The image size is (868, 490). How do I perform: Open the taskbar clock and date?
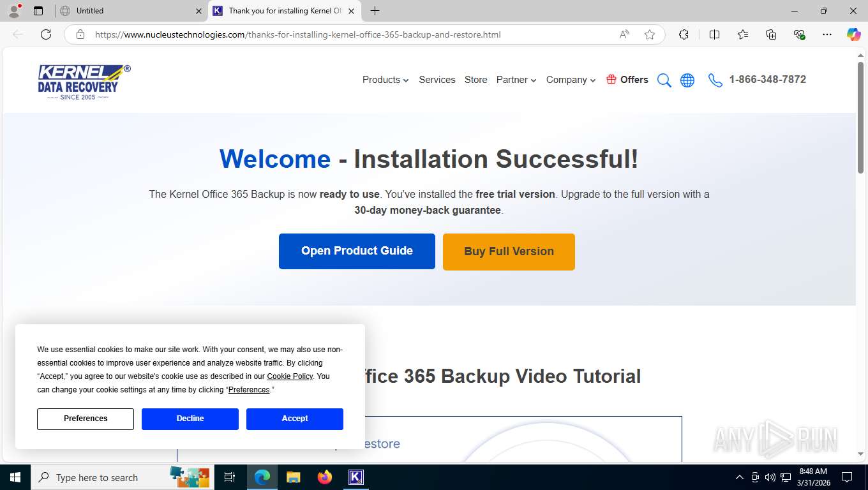[x=813, y=477]
